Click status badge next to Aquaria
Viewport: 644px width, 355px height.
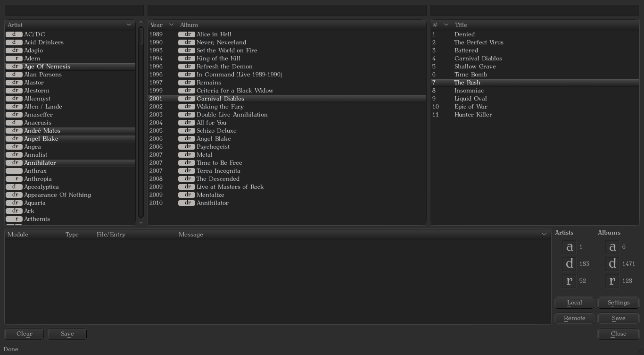[14, 203]
